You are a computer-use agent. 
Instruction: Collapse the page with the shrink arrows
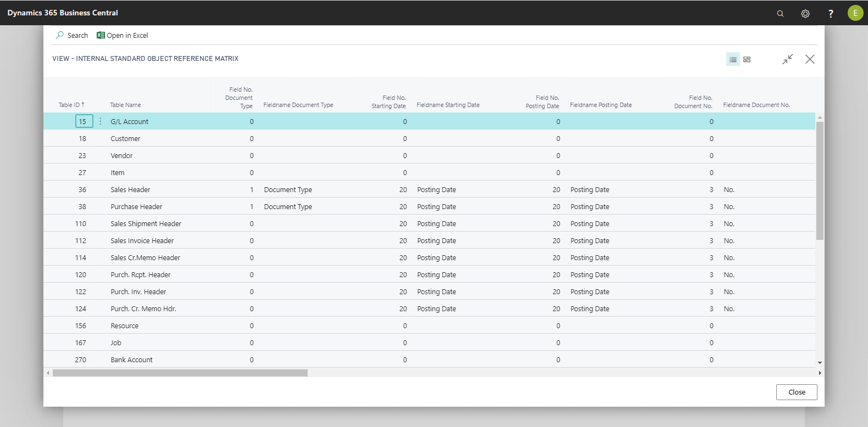click(x=788, y=59)
